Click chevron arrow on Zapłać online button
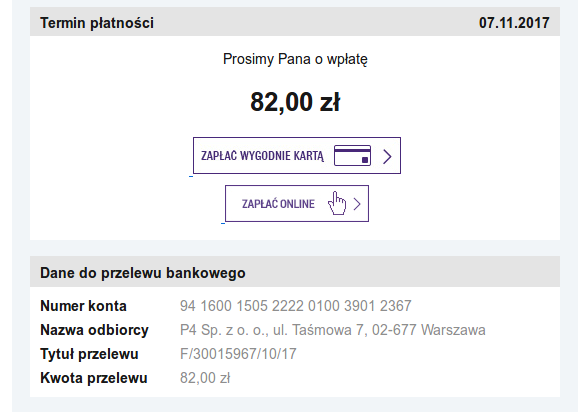 [357, 204]
